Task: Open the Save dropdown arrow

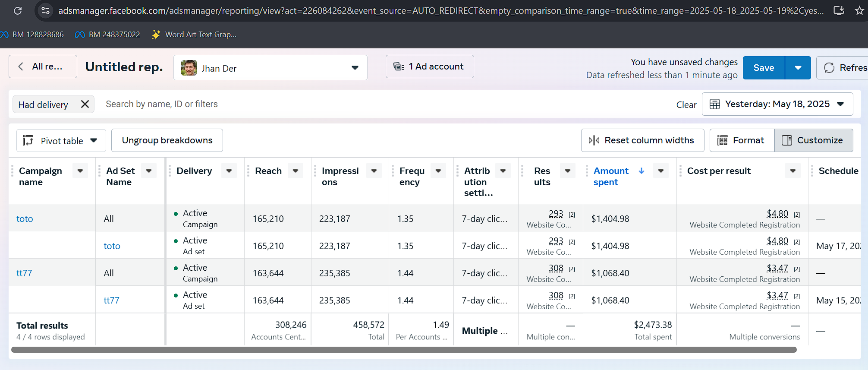Action: (x=798, y=68)
